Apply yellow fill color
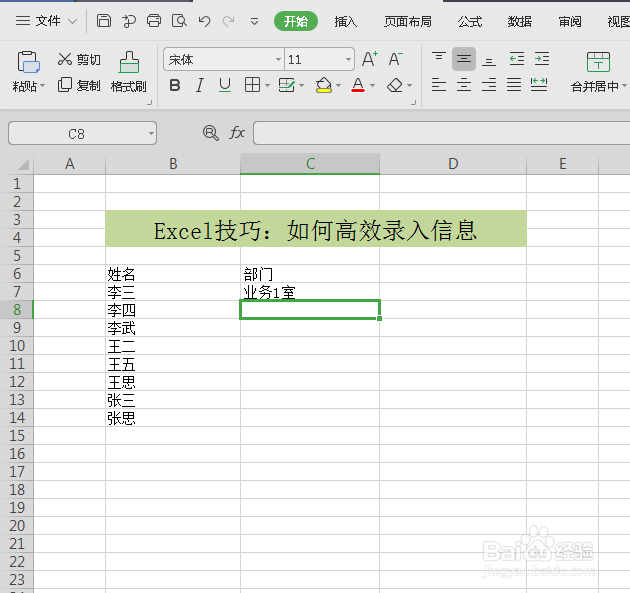 (324, 85)
